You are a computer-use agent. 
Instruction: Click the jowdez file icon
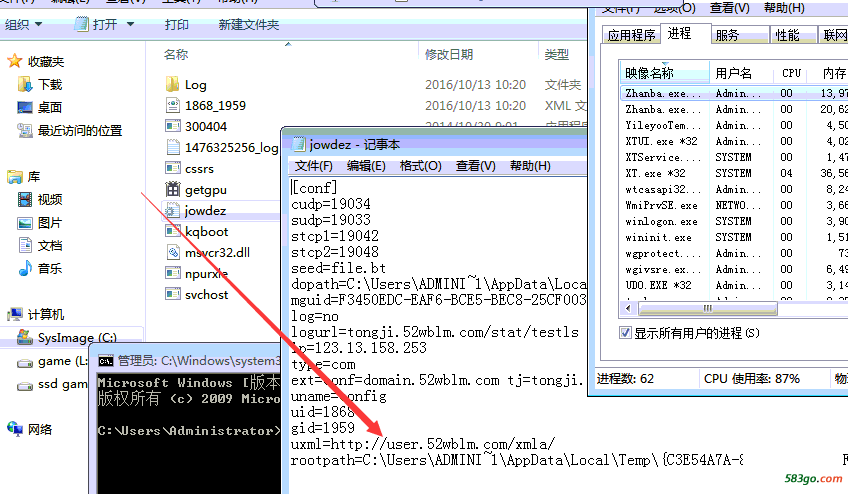point(170,211)
